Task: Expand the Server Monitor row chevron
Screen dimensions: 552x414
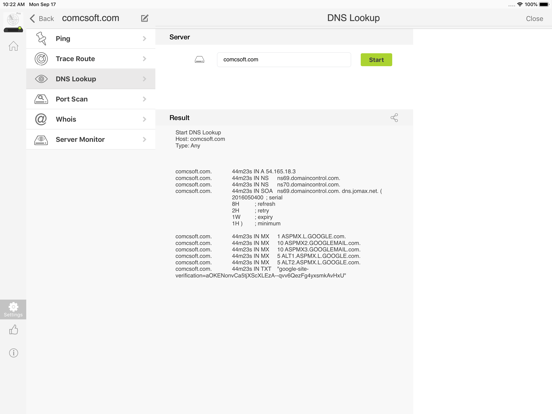Action: click(x=144, y=139)
